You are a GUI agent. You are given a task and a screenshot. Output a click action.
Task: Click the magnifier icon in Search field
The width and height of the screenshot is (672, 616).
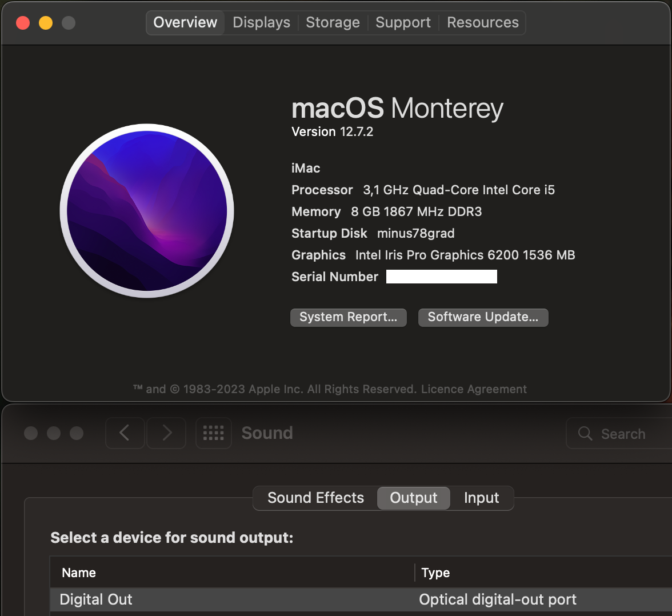[585, 433]
